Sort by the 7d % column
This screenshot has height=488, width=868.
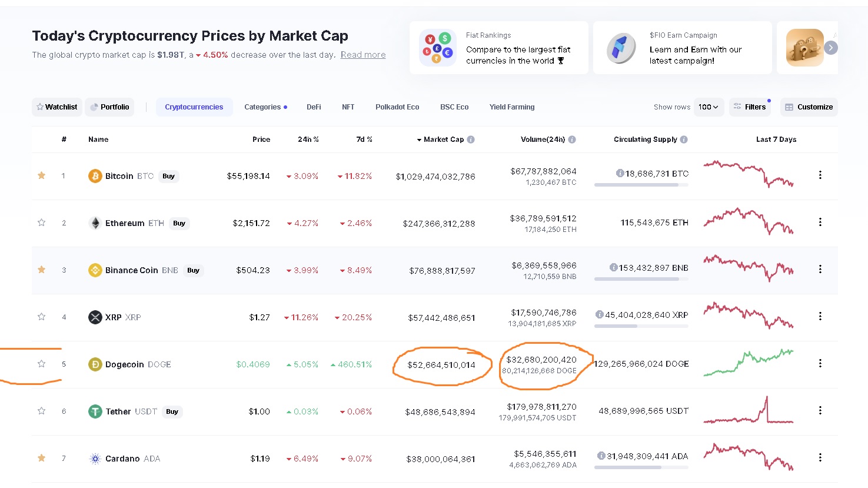coord(364,140)
